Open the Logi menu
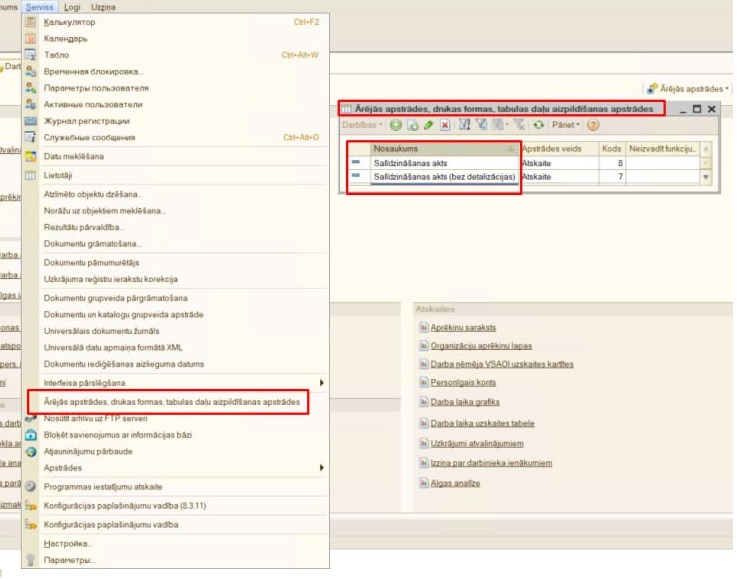This screenshot has height=579, width=739. [x=72, y=7]
